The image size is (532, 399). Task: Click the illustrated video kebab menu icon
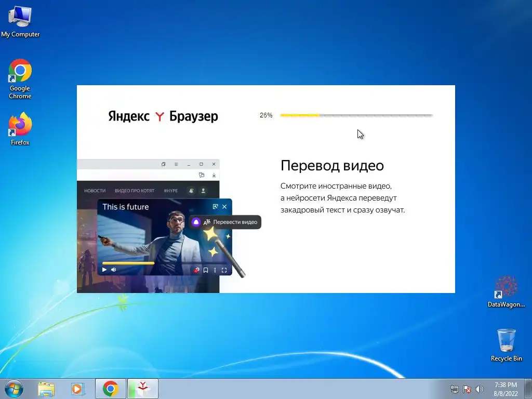(215, 270)
